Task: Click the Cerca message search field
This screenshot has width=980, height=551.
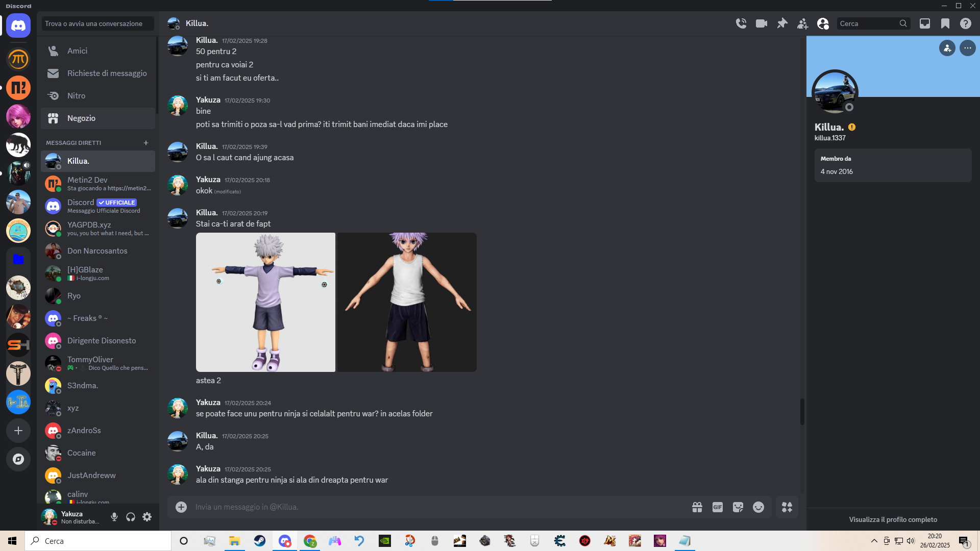Action: (873, 23)
